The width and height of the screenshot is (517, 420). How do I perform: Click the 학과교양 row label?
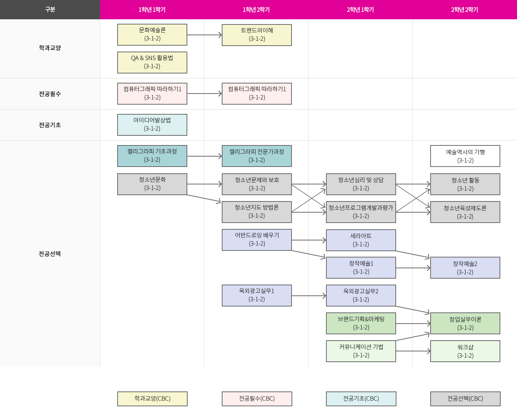pyautogui.click(x=50, y=48)
